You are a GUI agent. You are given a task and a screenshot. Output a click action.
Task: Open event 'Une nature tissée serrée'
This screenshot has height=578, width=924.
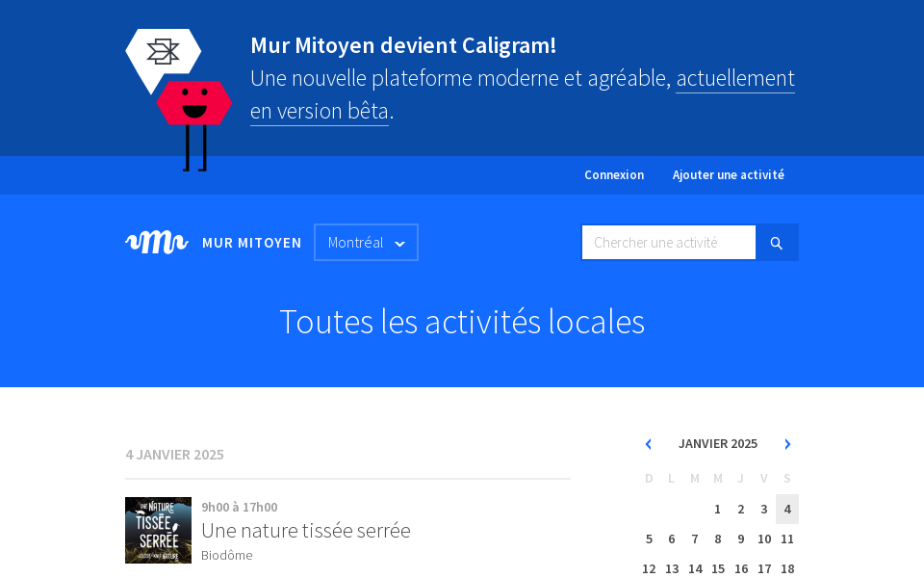[x=305, y=530]
